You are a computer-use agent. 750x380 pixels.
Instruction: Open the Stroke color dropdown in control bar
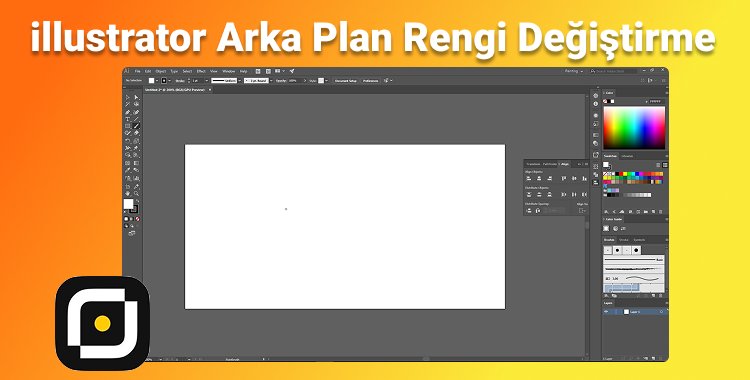pyautogui.click(x=169, y=80)
